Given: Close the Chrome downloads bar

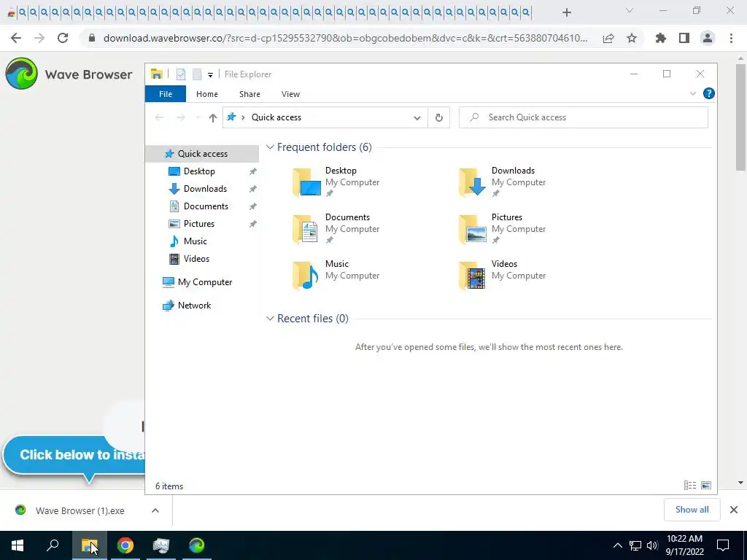Looking at the screenshot, I should (734, 510).
